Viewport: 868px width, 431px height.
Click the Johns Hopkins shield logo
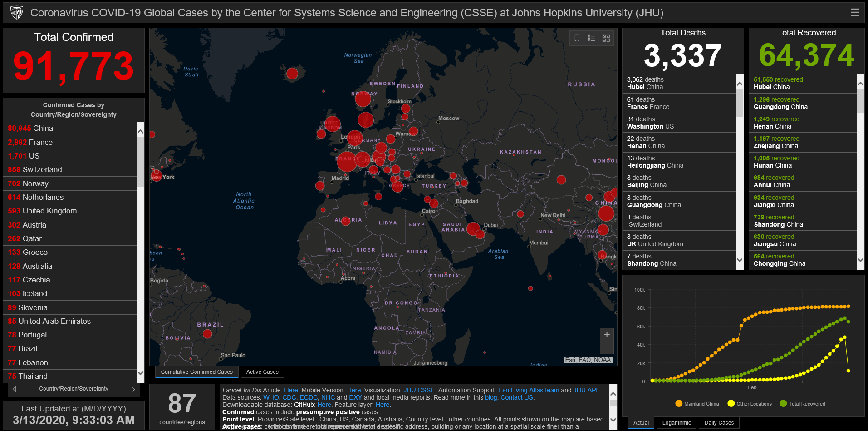pyautogui.click(x=16, y=12)
